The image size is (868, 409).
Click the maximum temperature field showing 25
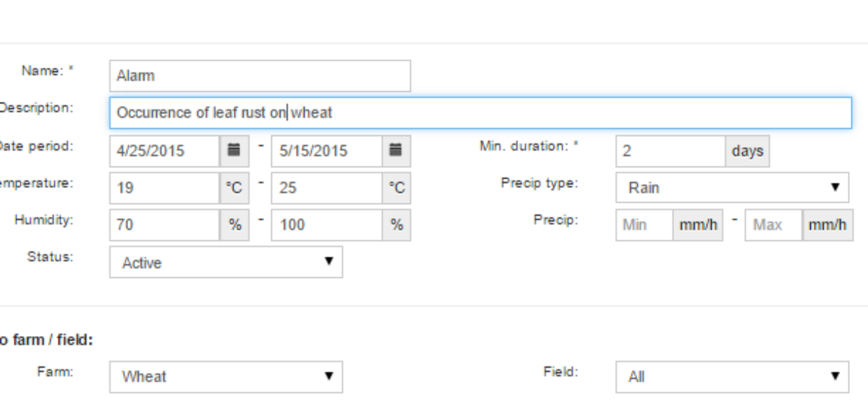[x=327, y=187]
